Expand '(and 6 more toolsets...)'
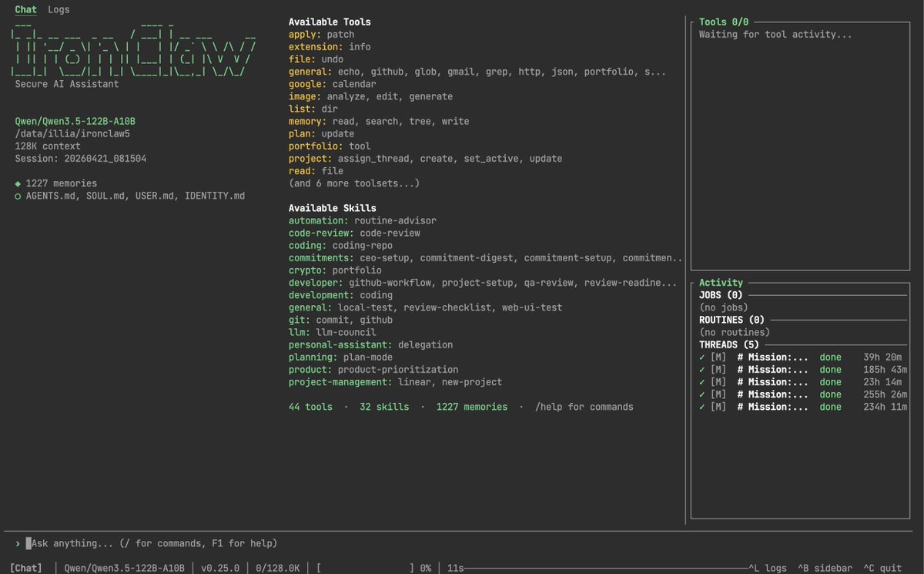Image resolution: width=924 pixels, height=574 pixels. (x=354, y=183)
